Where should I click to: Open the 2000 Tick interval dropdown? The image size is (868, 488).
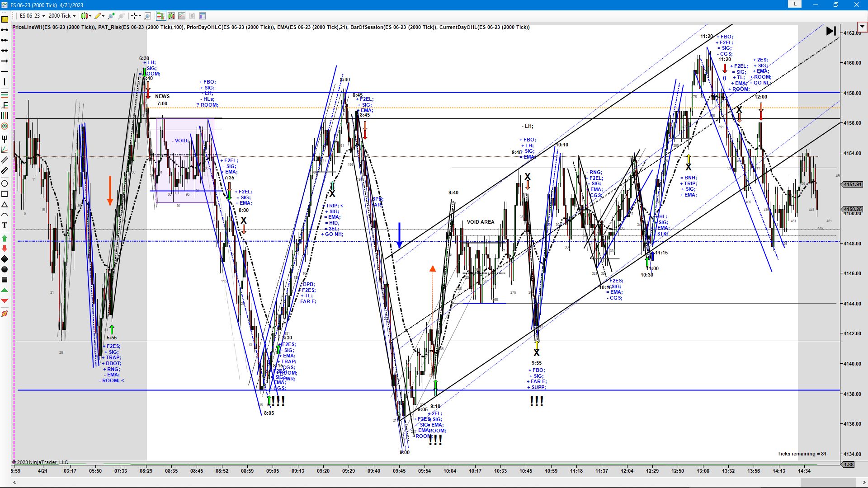[62, 16]
